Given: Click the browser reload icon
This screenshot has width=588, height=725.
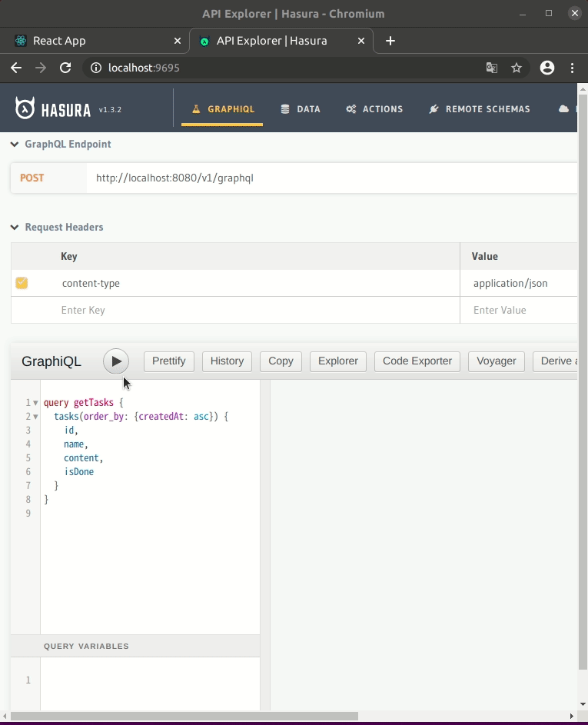Looking at the screenshot, I should click(x=65, y=68).
